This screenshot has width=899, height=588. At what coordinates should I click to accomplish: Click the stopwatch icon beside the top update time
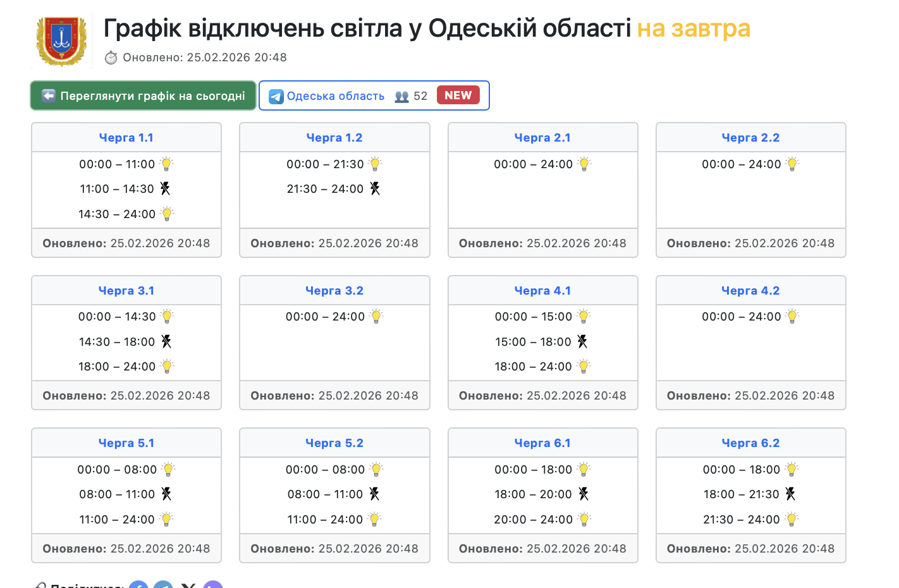[111, 58]
